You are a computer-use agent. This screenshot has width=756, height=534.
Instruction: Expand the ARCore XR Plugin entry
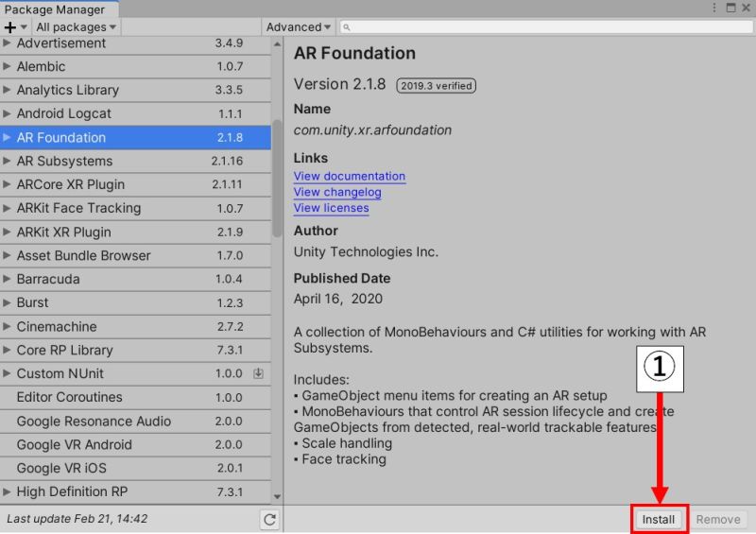tap(8, 185)
